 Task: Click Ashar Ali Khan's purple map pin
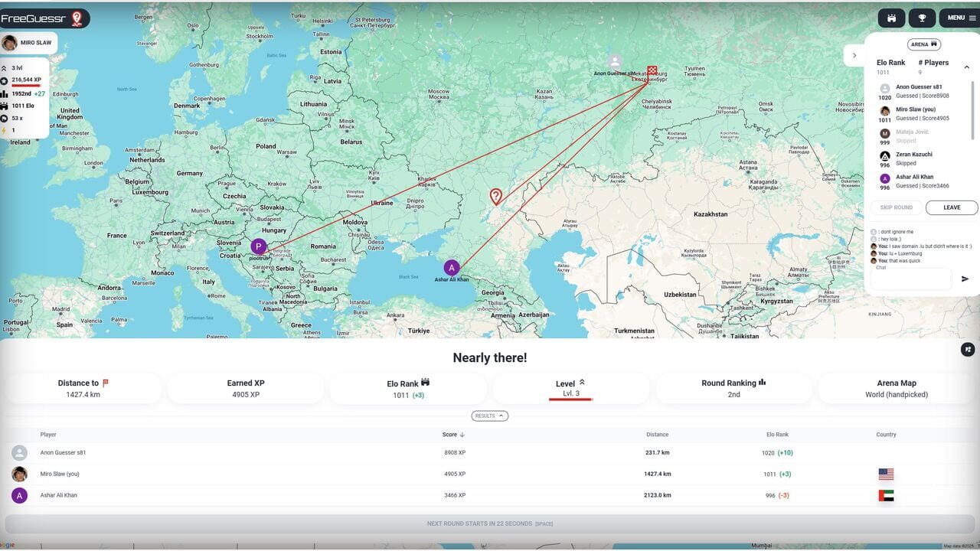click(452, 267)
